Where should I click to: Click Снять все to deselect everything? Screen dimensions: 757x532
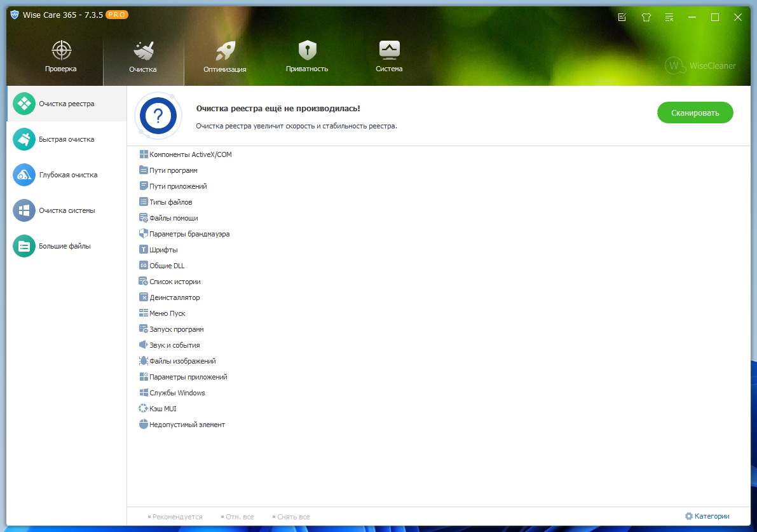293,517
